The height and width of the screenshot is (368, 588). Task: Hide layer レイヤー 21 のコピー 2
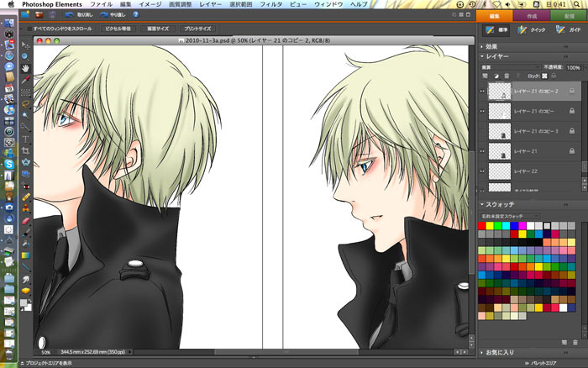(482, 91)
